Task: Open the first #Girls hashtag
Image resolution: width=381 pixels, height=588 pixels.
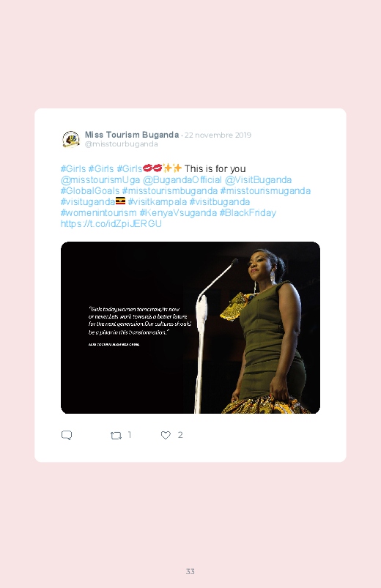Action: pos(73,168)
